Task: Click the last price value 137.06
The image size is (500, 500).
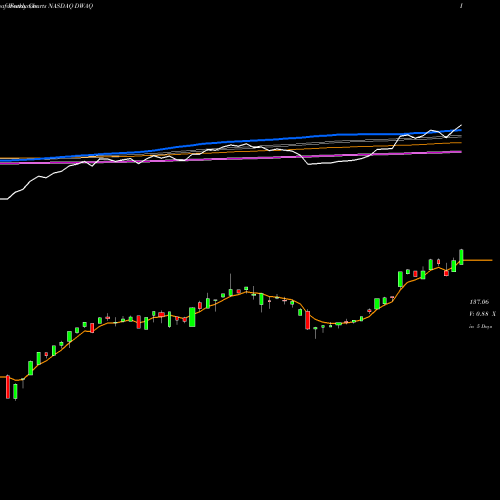Action: pyautogui.click(x=479, y=302)
